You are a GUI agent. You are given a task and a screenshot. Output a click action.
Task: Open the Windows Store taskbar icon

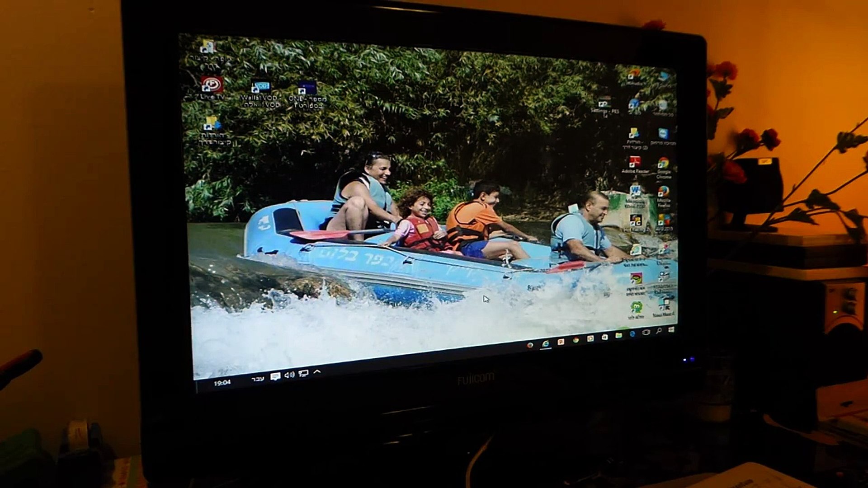coord(605,337)
